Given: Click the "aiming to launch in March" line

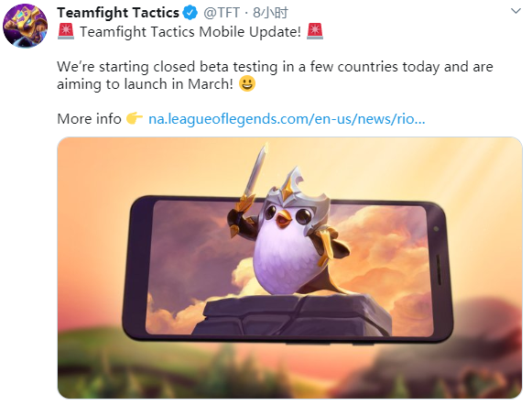Looking at the screenshot, I should click(x=146, y=84).
